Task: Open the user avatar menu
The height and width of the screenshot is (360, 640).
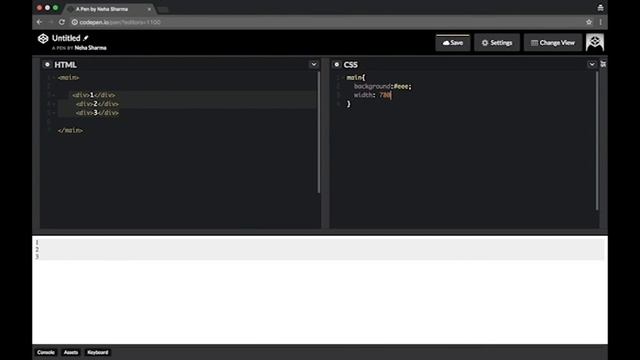Action: (x=595, y=42)
